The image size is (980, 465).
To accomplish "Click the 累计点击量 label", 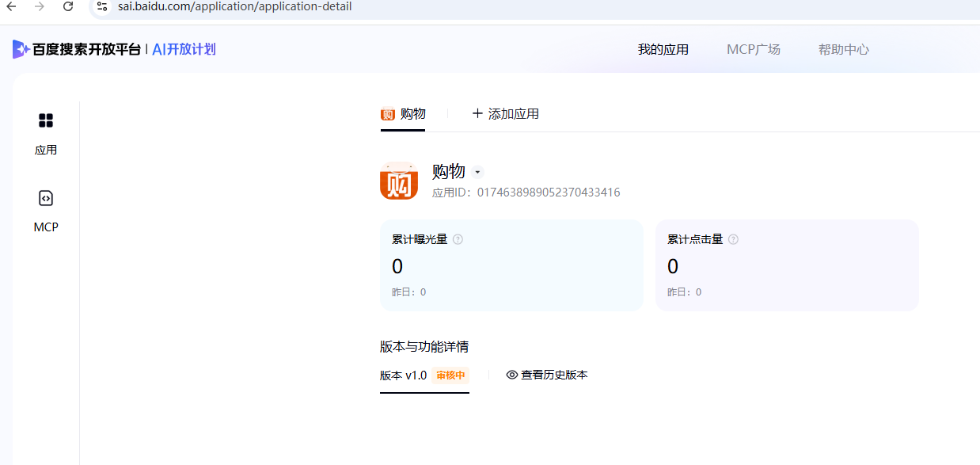I will (x=695, y=239).
